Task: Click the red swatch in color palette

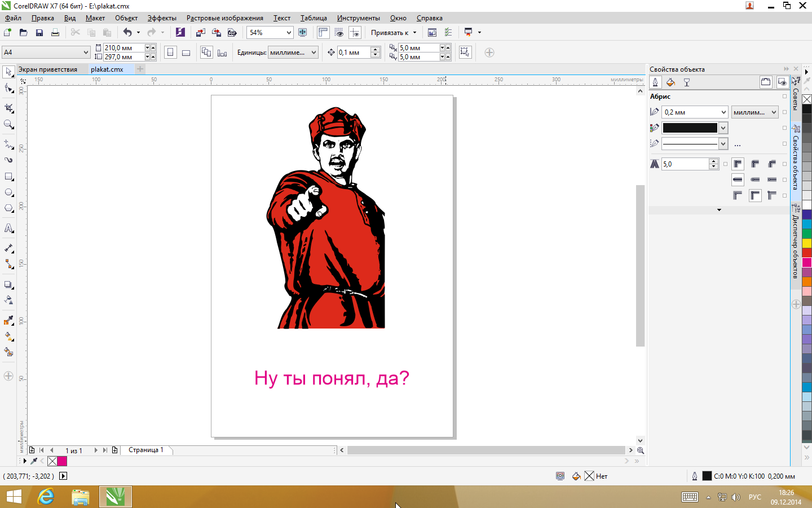Action: tap(807, 252)
